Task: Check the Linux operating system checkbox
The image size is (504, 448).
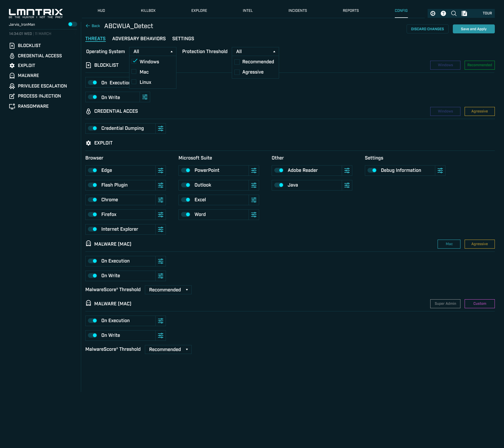Action: (134, 82)
